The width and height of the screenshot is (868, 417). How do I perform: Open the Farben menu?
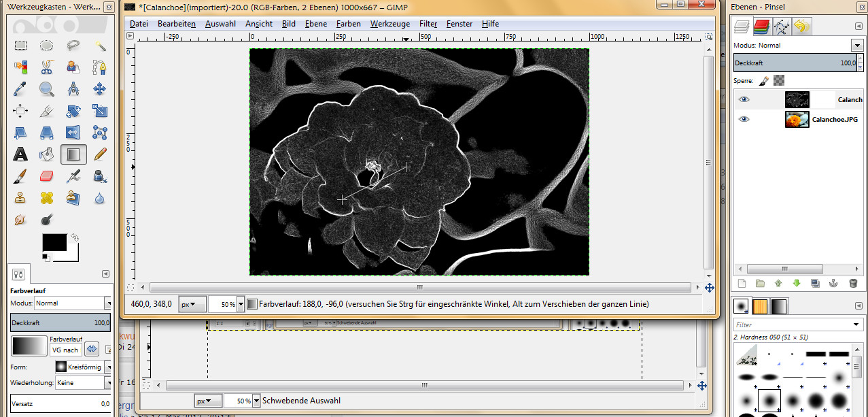tap(348, 24)
